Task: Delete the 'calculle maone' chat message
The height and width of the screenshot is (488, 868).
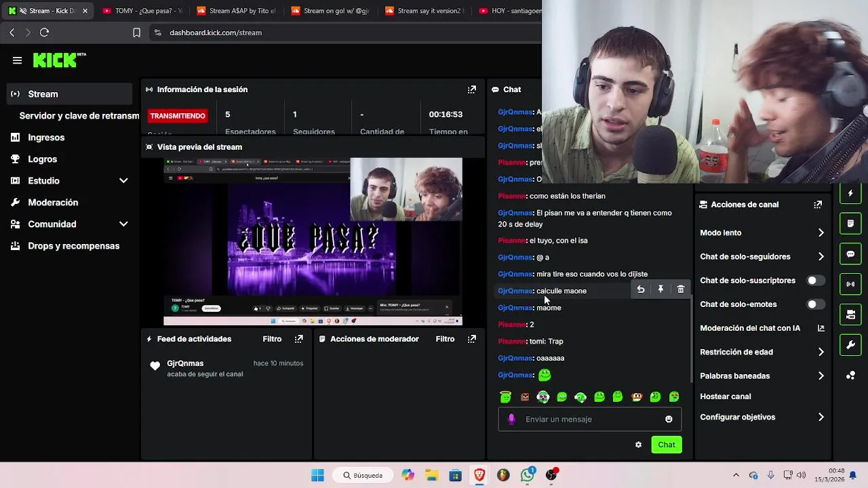Action: [x=681, y=289]
